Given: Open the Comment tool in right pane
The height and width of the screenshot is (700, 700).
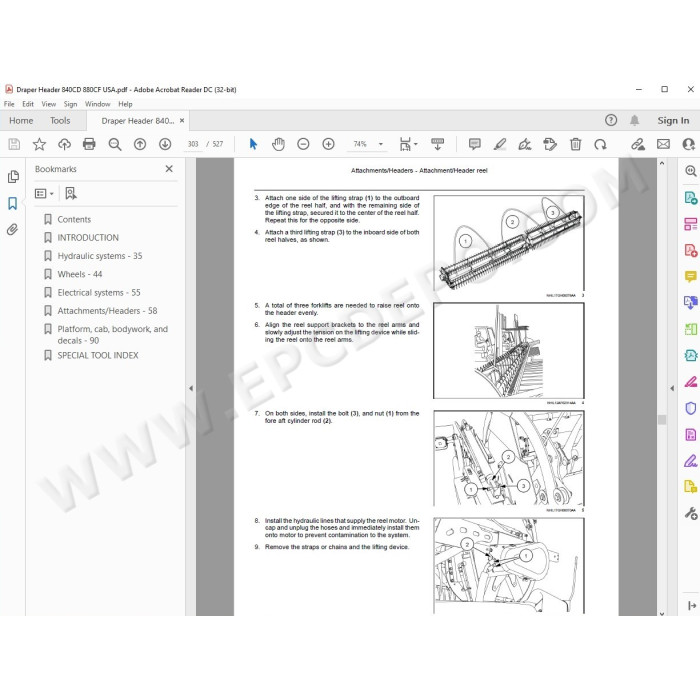Looking at the screenshot, I should point(691,276).
